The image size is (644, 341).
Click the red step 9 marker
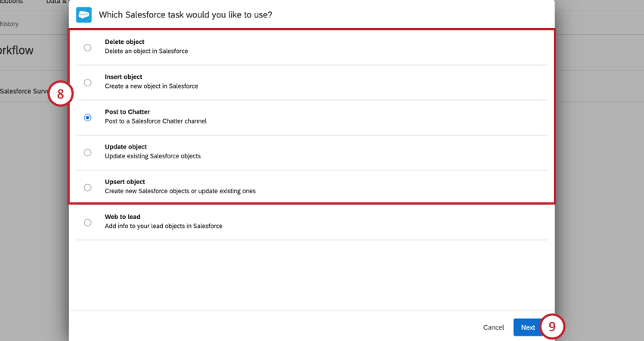[x=552, y=327]
